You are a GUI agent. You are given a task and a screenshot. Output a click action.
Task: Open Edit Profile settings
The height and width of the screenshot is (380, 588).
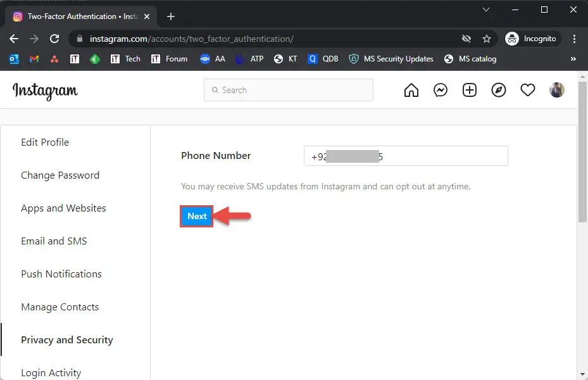pos(45,142)
